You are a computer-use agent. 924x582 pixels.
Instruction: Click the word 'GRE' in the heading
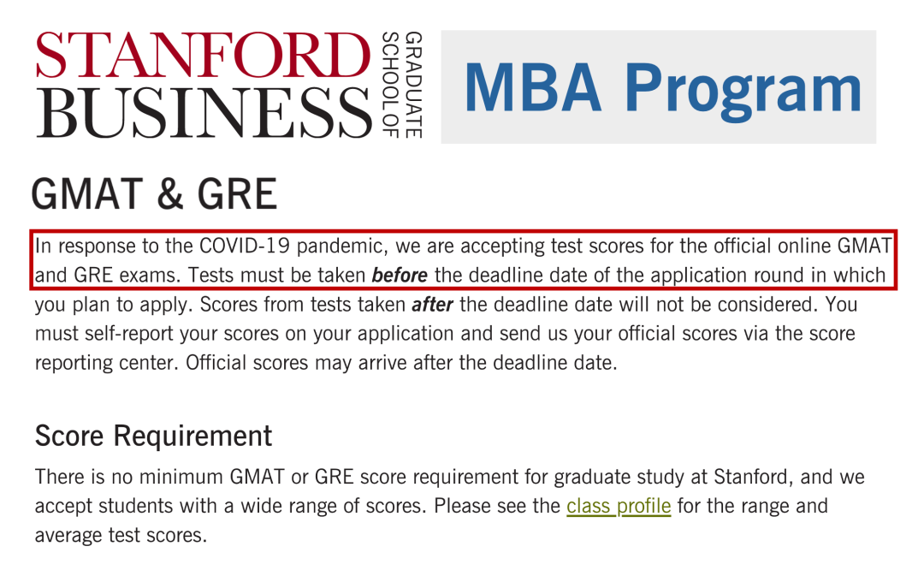tap(237, 194)
